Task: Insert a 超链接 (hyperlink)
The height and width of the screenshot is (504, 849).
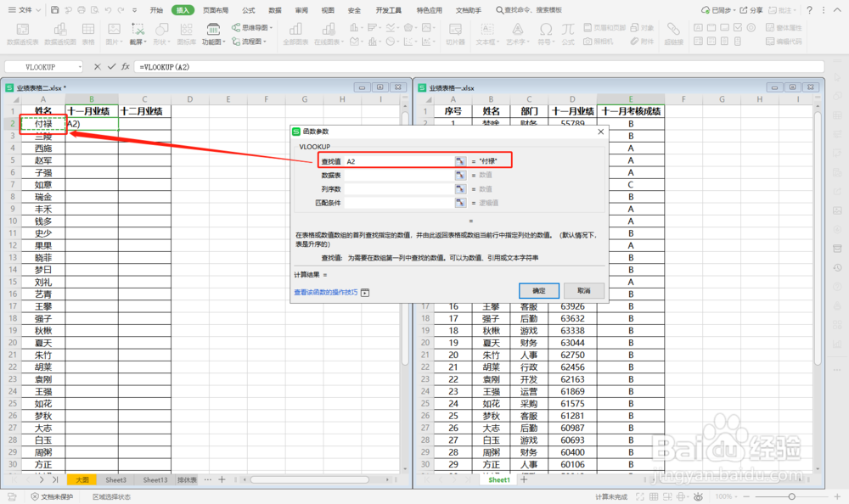Action: [x=672, y=33]
